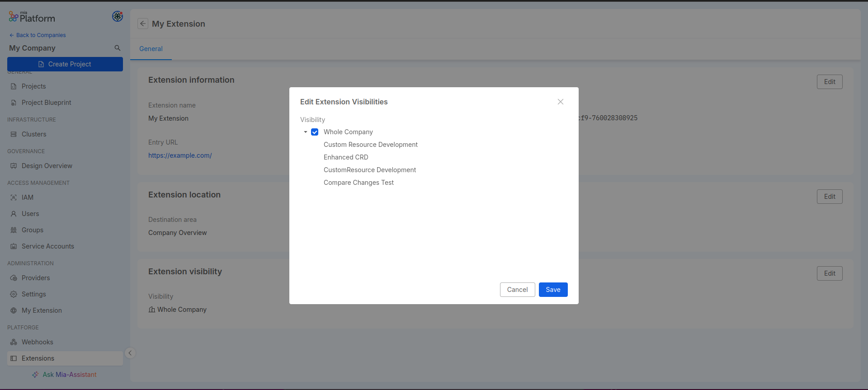Click the Design Overview icon
This screenshot has width=868, height=390.
click(14, 166)
